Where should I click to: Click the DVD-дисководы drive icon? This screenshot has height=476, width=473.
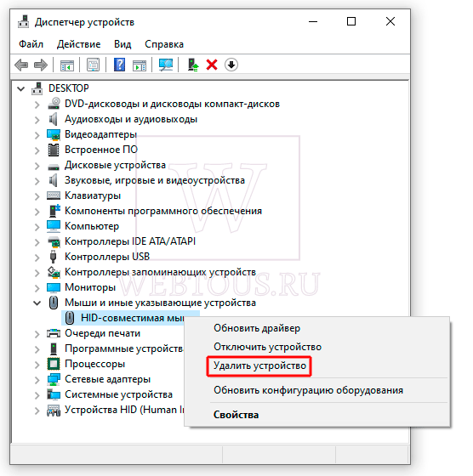pos(54,104)
